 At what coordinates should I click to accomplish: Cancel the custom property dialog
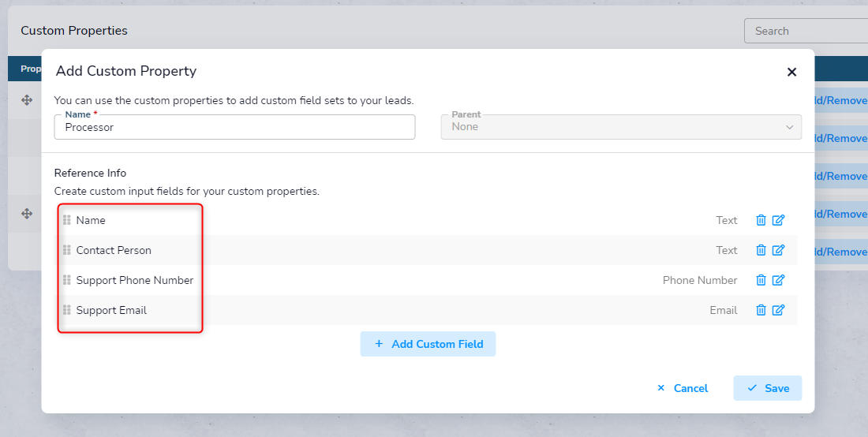pyautogui.click(x=682, y=388)
